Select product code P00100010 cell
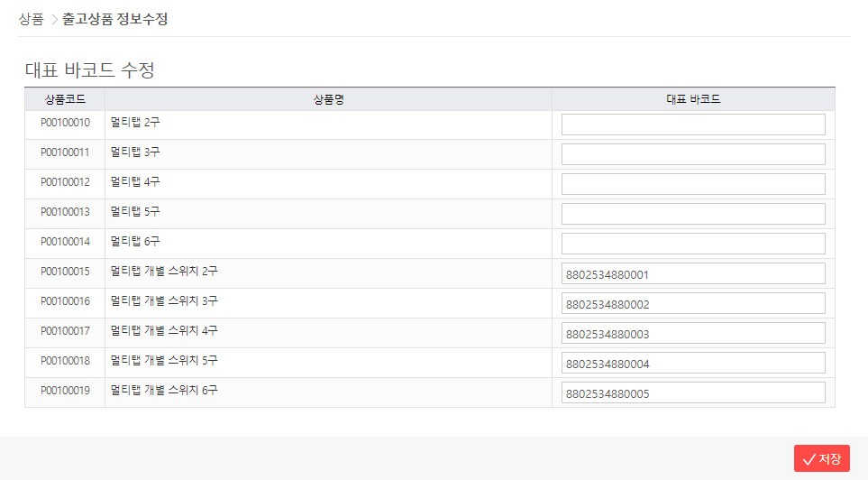Viewport: 868px width, 480px height. [65, 123]
